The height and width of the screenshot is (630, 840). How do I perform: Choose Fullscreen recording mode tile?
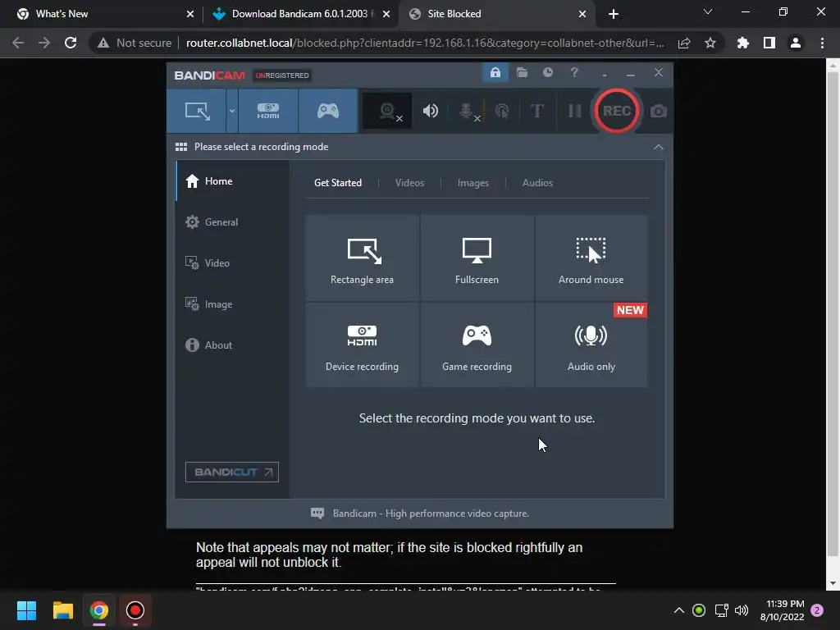(x=477, y=258)
